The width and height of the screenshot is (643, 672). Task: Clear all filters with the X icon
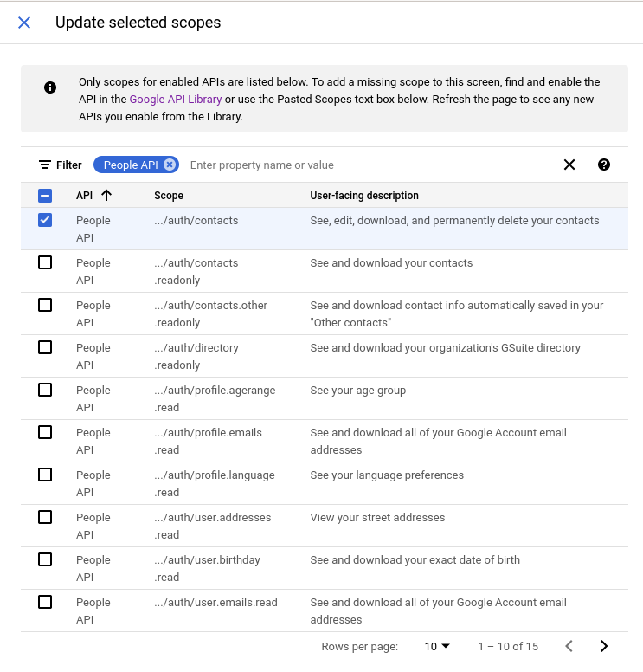569,165
